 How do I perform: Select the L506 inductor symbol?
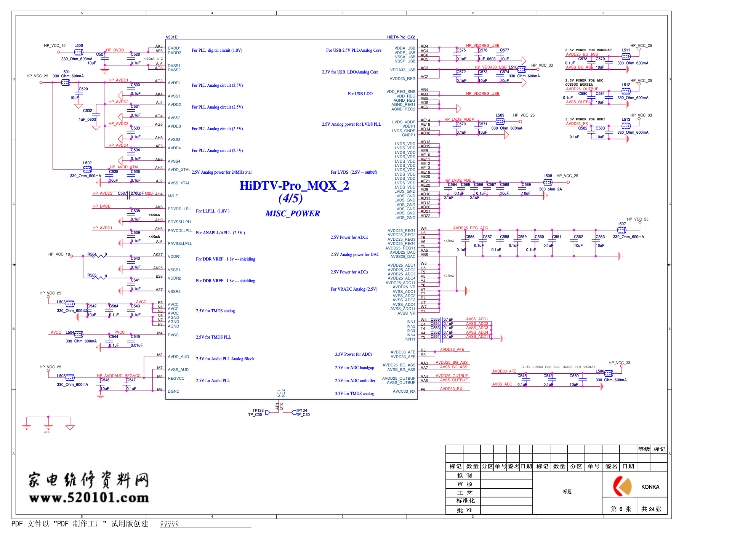609,373
